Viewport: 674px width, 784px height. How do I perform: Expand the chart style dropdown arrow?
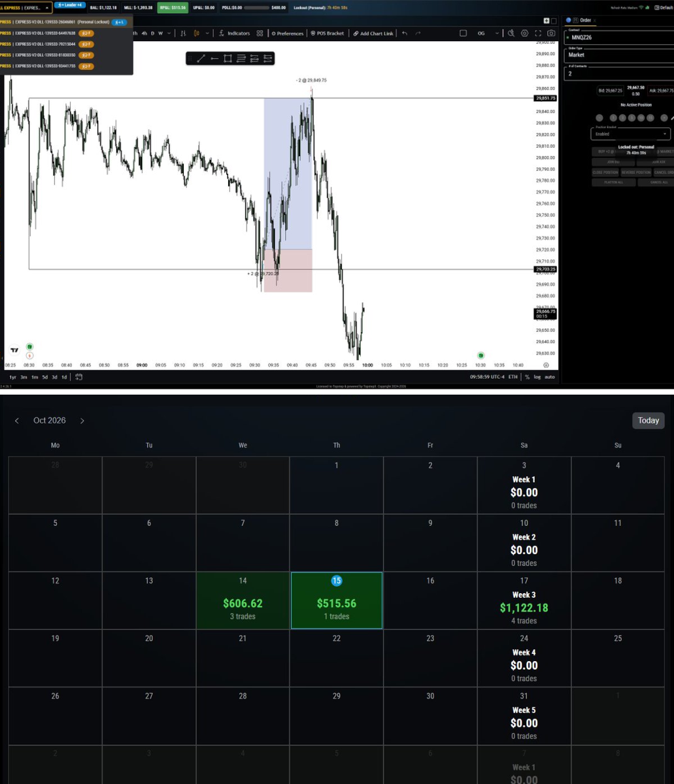pos(208,33)
